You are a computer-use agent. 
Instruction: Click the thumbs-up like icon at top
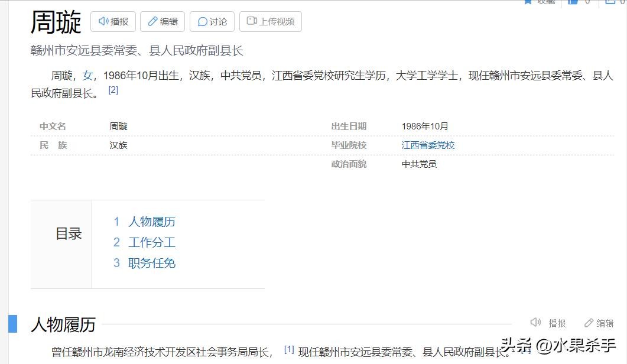pos(573,2)
